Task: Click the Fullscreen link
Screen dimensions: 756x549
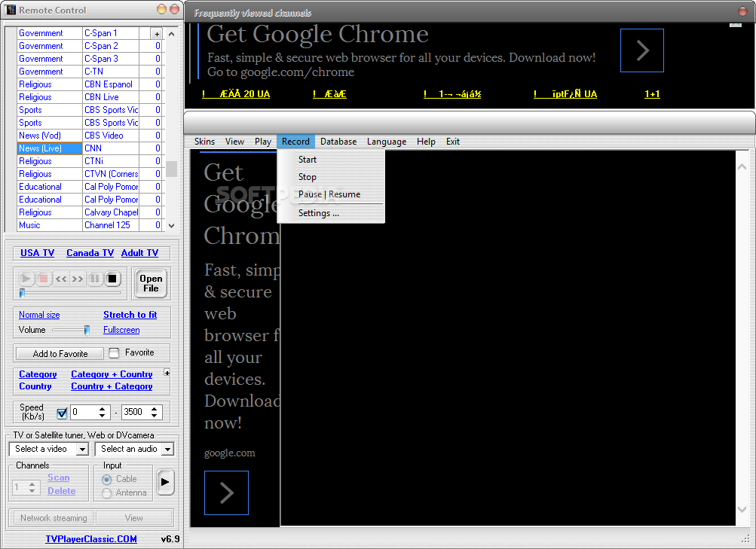Action: click(121, 330)
